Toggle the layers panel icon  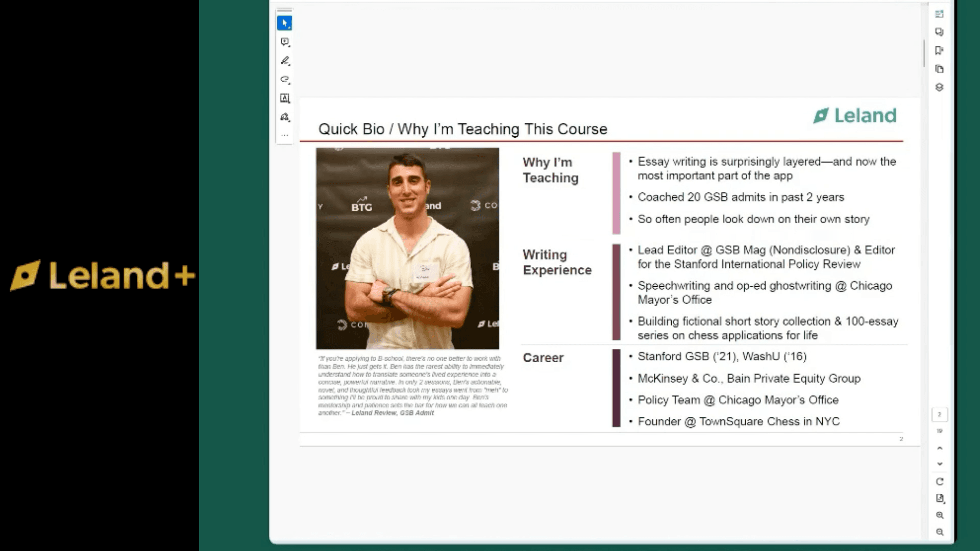coord(939,87)
